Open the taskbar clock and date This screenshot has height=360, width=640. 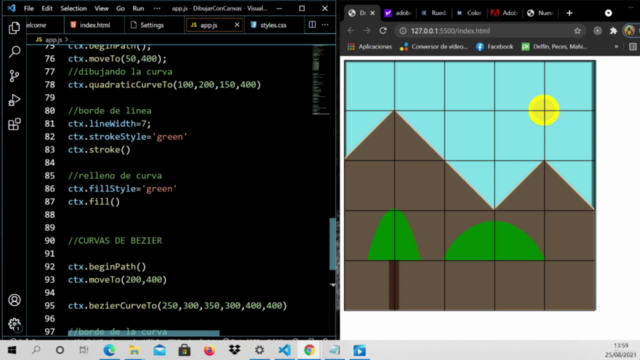pos(620,350)
